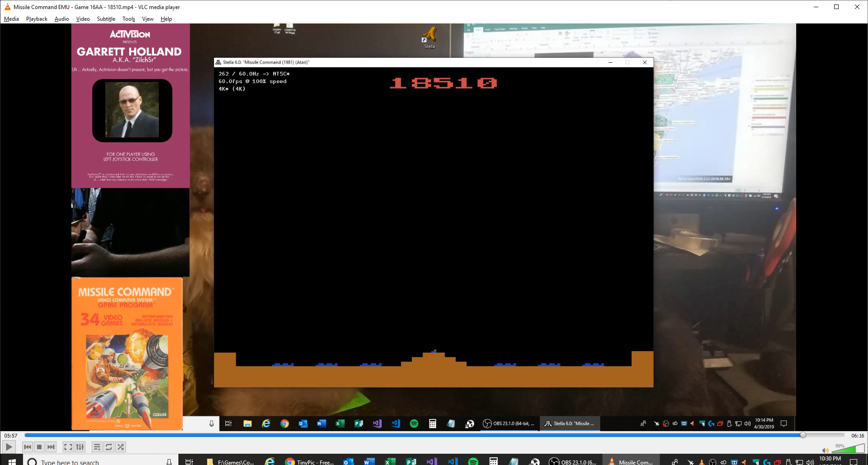
Task: Open the Subtitle menu
Action: coord(106,19)
